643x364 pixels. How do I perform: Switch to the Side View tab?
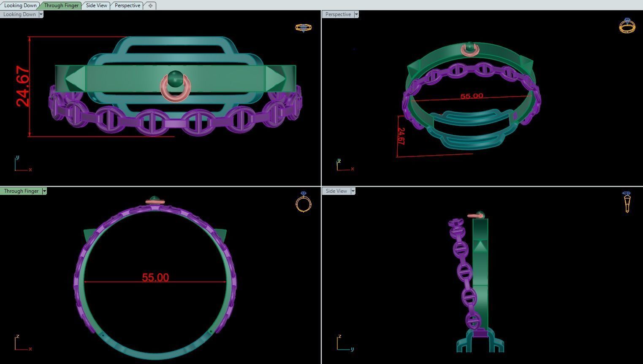pyautogui.click(x=96, y=5)
